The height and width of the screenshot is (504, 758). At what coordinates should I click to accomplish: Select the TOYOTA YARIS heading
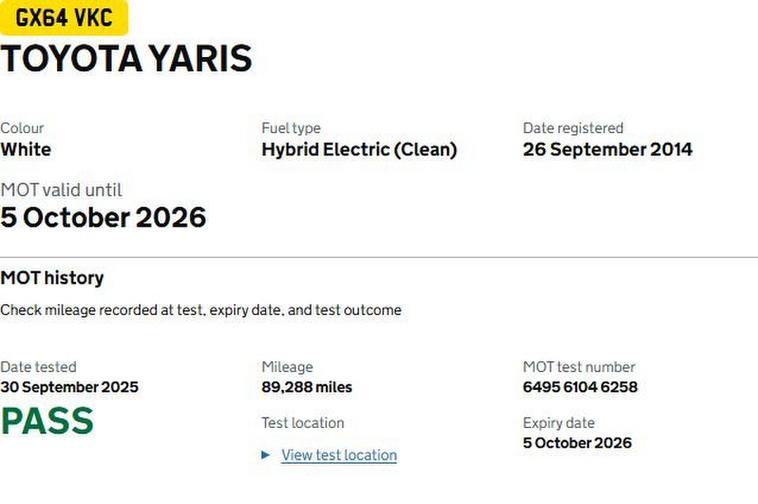coord(126,59)
